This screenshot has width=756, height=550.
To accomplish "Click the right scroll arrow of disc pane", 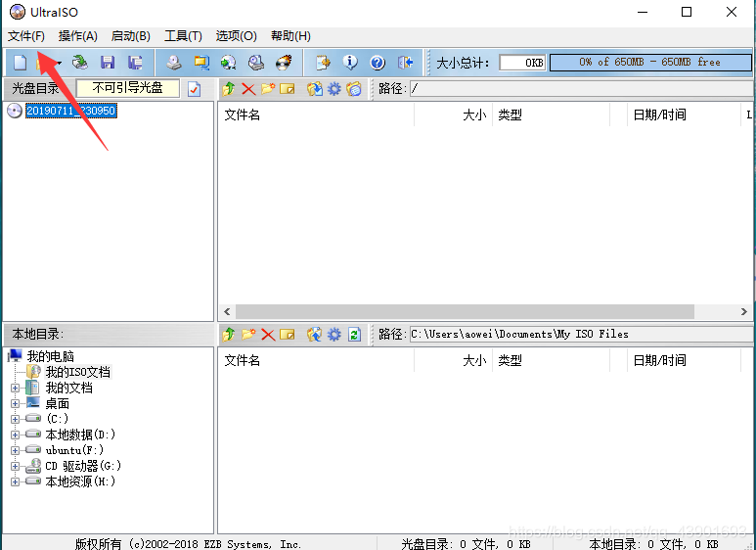I will click(x=744, y=311).
